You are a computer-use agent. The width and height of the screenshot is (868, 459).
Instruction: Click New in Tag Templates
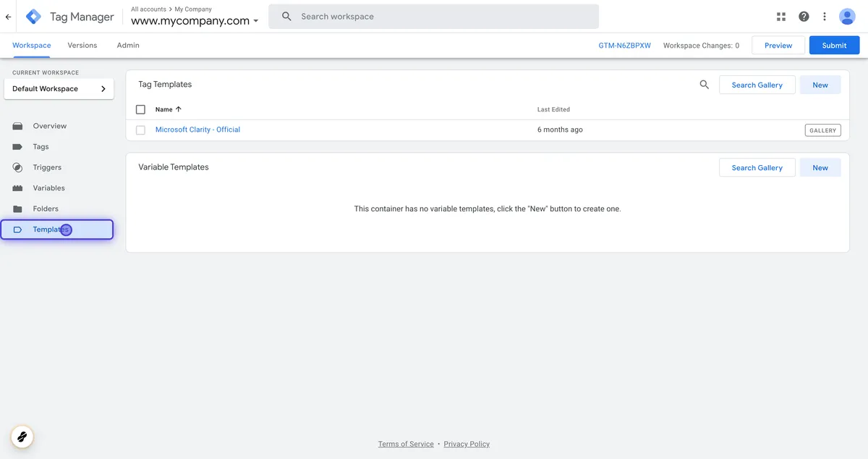pos(820,85)
